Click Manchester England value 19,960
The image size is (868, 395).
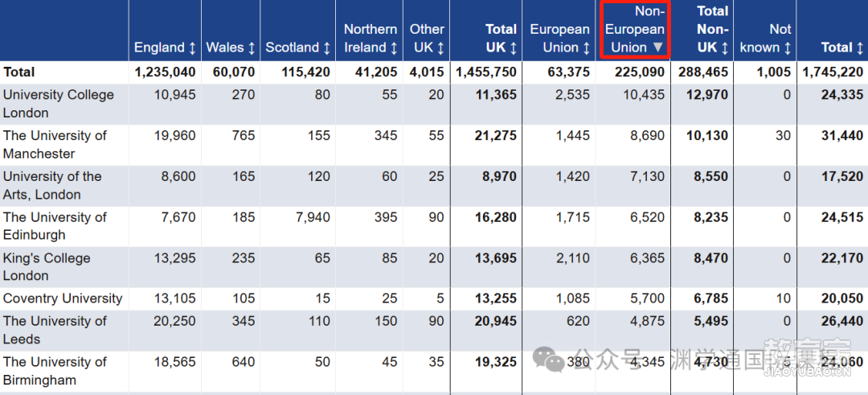tap(174, 136)
